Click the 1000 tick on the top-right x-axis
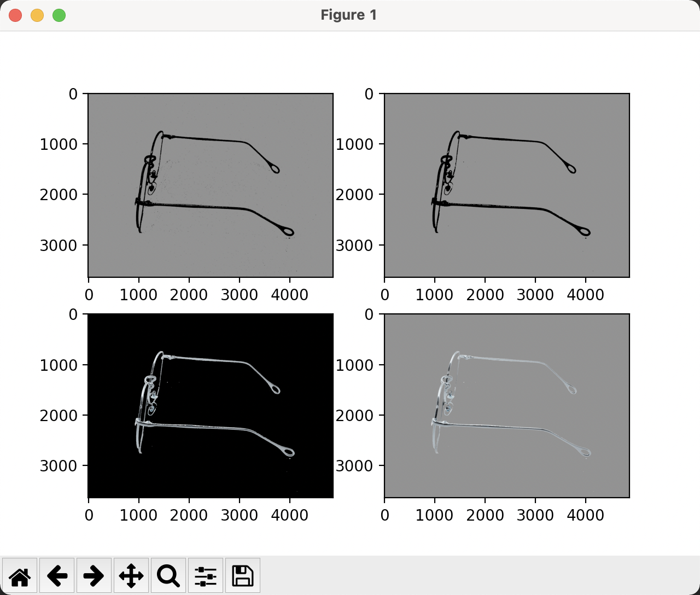The width and height of the screenshot is (700, 595). coord(436,295)
